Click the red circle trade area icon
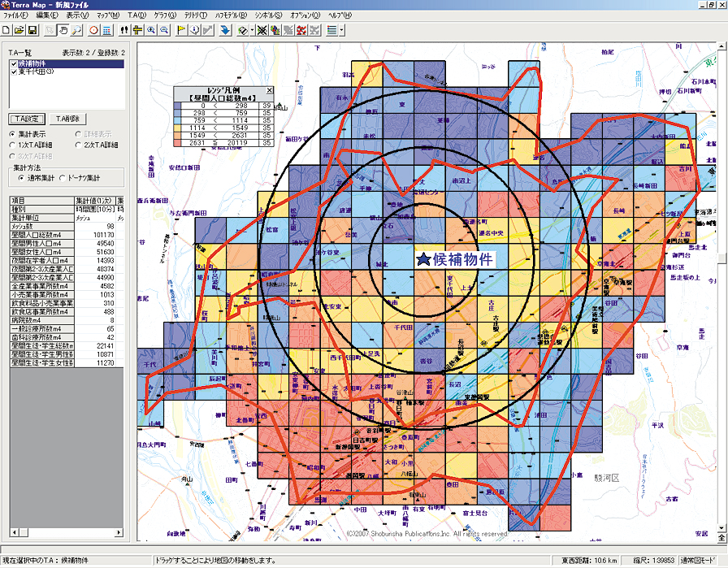The width and height of the screenshot is (728, 568). (x=93, y=31)
